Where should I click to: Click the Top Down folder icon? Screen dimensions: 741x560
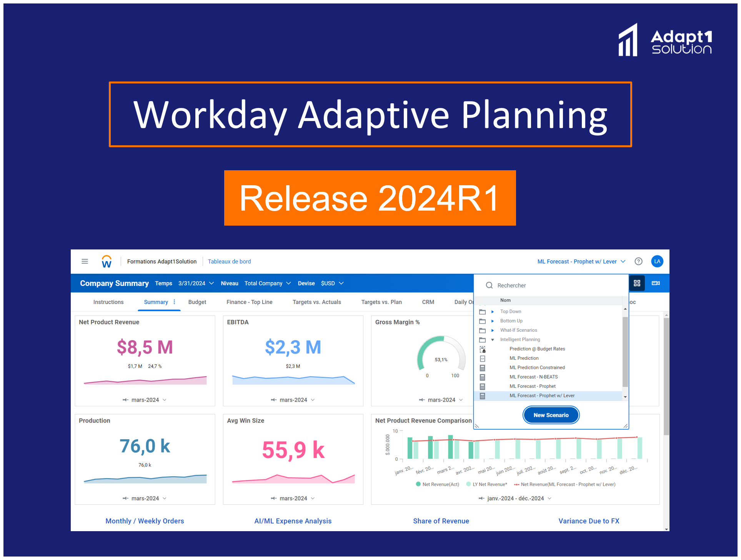coord(482,312)
